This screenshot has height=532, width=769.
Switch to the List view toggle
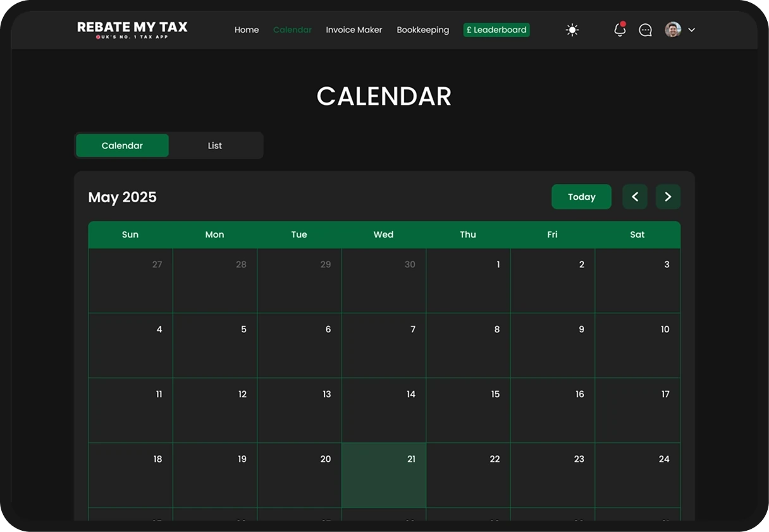pos(215,145)
